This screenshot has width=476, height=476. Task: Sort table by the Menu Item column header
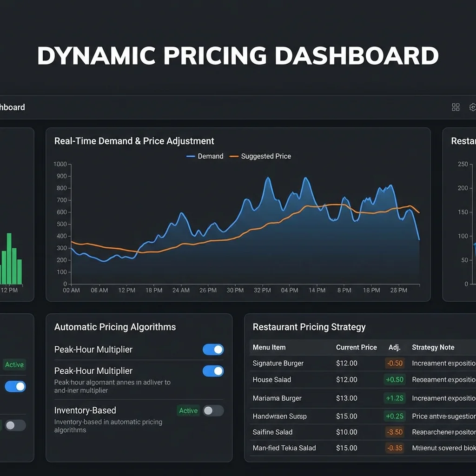pos(269,347)
